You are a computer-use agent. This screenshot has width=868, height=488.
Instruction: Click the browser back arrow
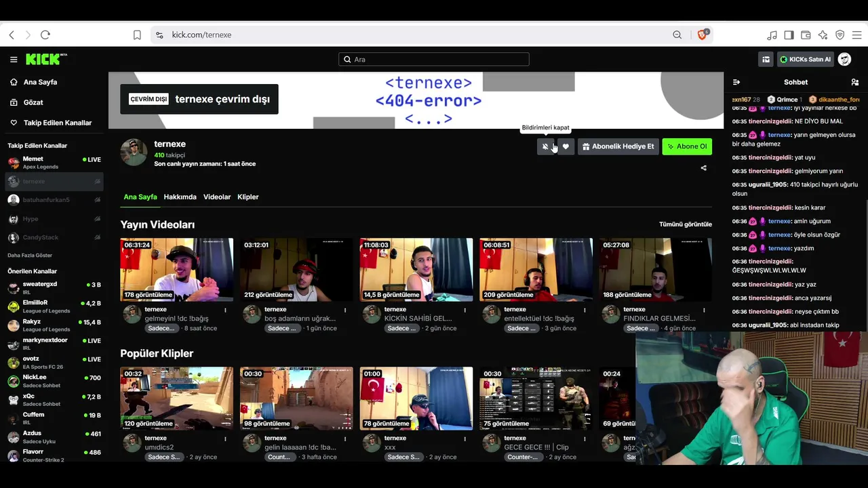12,35
